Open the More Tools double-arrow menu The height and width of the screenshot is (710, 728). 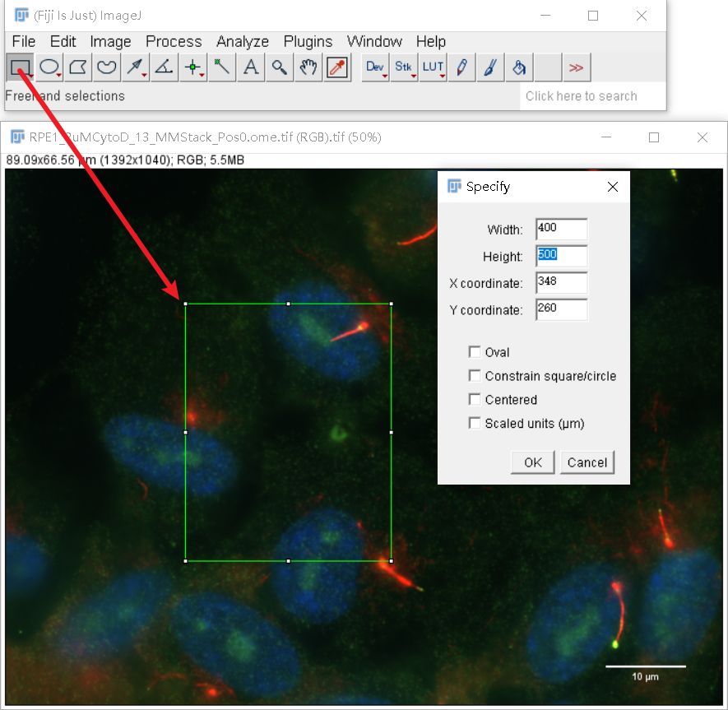pyautogui.click(x=576, y=67)
